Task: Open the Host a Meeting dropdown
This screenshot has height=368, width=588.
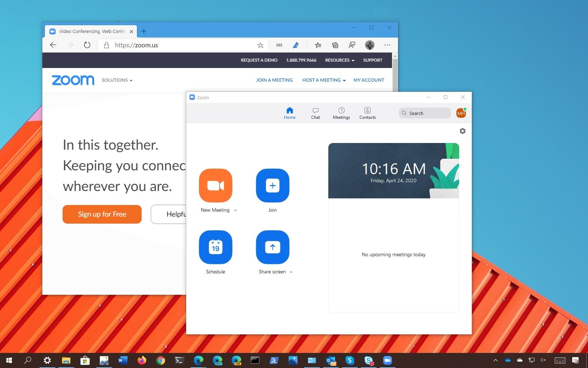Action: click(x=324, y=80)
